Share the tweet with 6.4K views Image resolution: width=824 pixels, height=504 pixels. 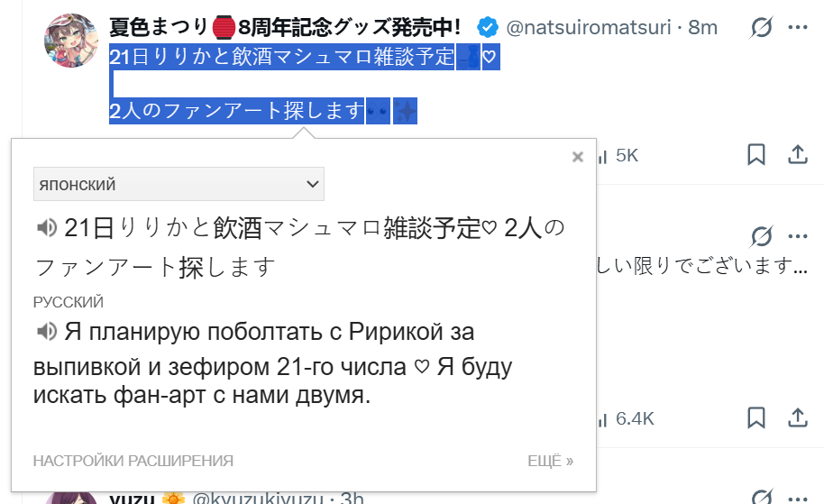pos(797,417)
